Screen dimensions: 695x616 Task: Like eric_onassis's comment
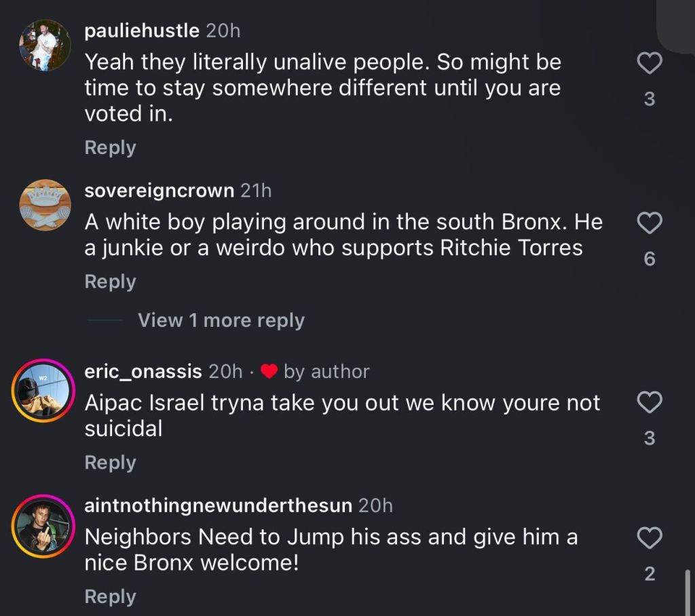[x=650, y=404]
